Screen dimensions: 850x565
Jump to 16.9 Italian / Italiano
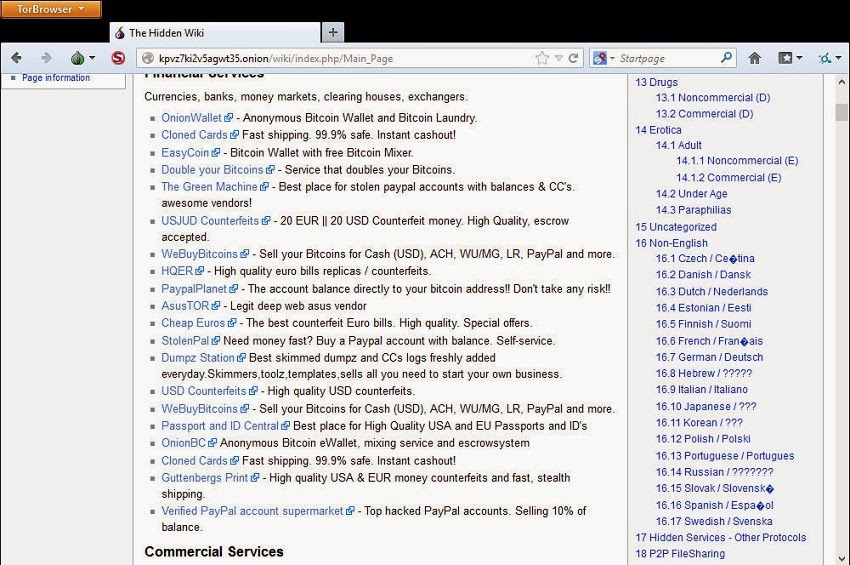pos(701,389)
